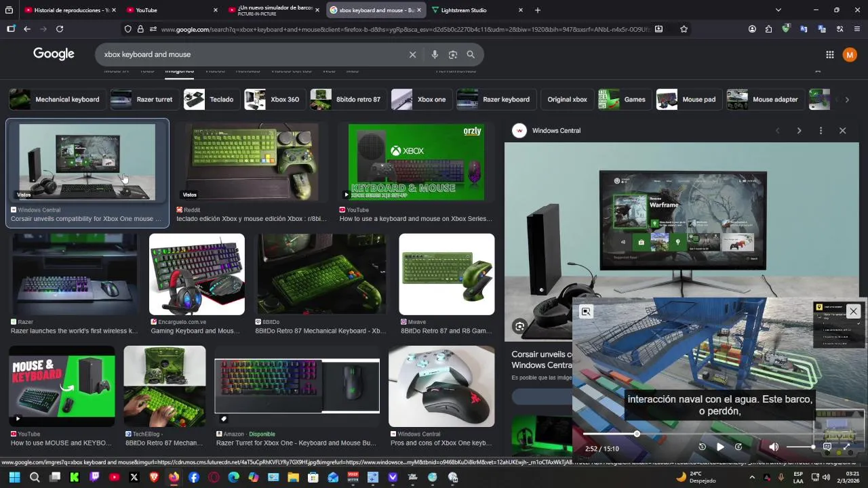Screen dimensions: 868x488
Task: Filter images by Original xbox chip
Action: [x=567, y=100]
